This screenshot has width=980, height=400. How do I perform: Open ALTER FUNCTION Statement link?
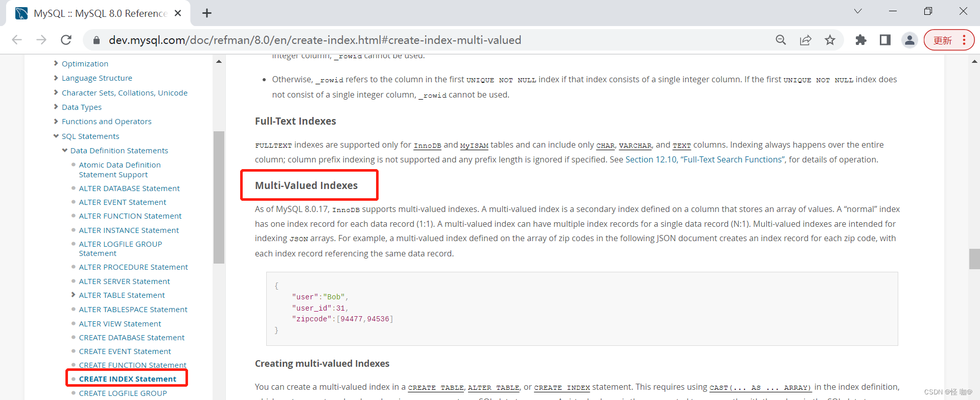pyautogui.click(x=130, y=216)
